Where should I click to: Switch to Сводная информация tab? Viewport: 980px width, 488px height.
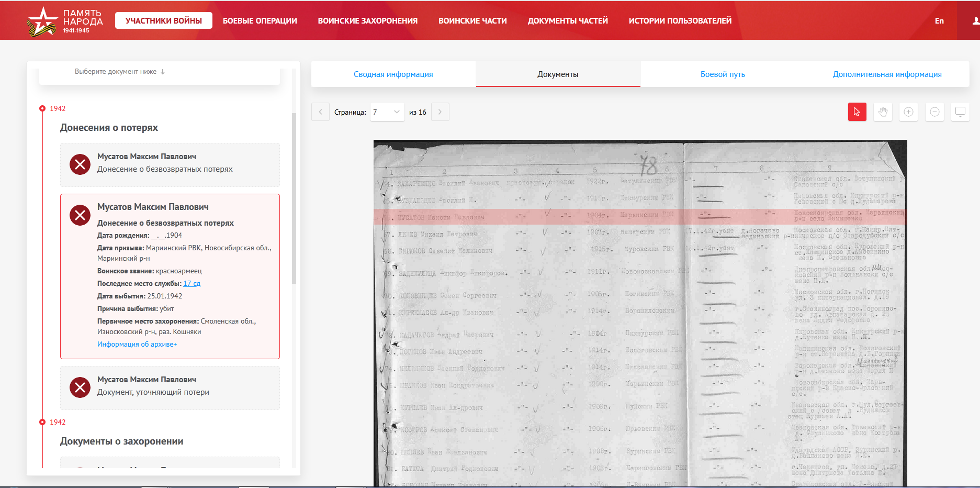[x=393, y=74]
